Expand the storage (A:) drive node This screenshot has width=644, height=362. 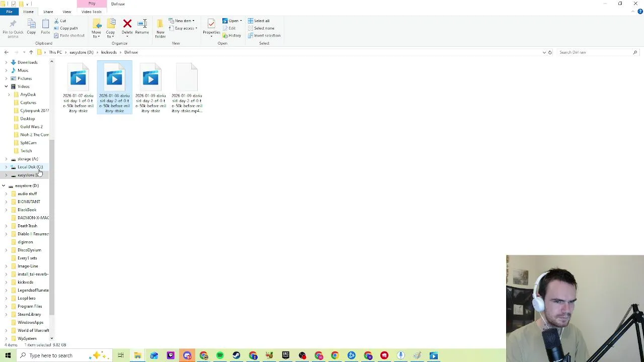point(6,159)
